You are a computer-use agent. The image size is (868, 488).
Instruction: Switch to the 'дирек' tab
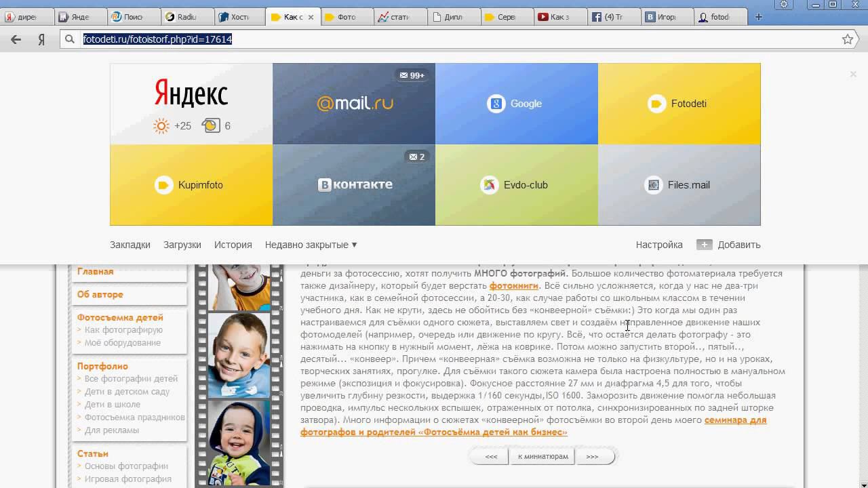coord(26,17)
